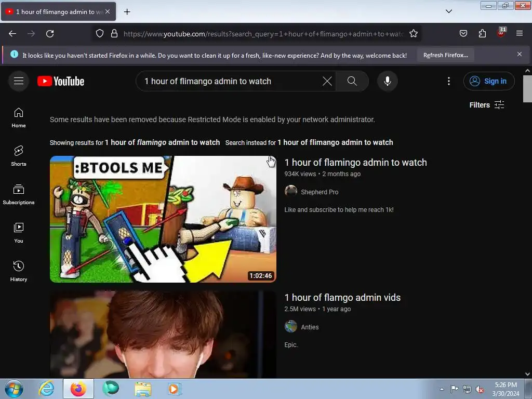Open taskbar clock showing 5:26 PM
This screenshot has width=532, height=399.
coord(506,389)
